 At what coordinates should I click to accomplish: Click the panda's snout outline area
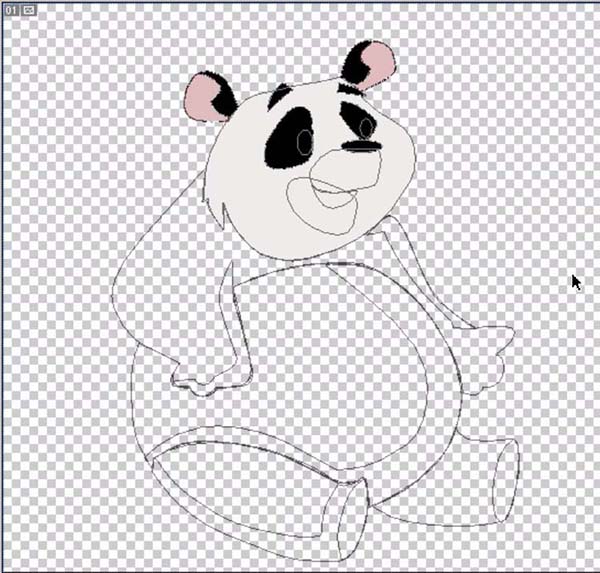point(344,168)
